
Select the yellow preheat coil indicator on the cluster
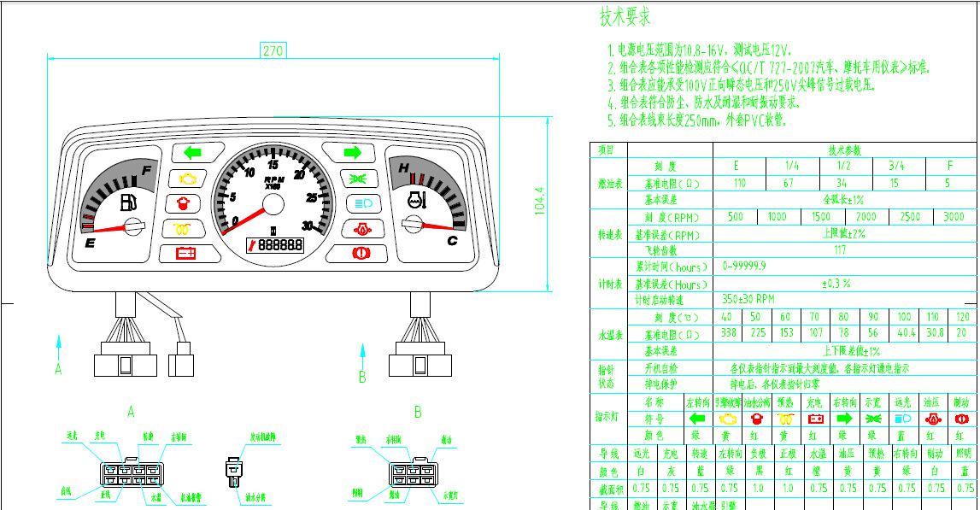click(185, 228)
